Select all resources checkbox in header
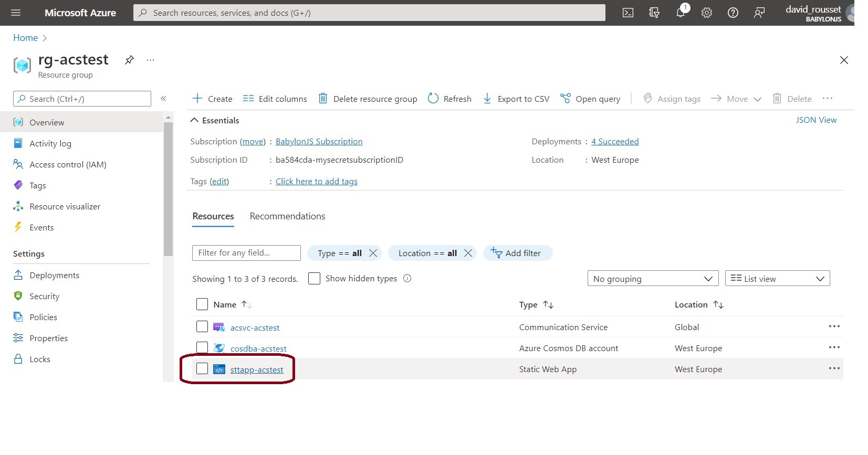868x455 pixels. tap(202, 304)
